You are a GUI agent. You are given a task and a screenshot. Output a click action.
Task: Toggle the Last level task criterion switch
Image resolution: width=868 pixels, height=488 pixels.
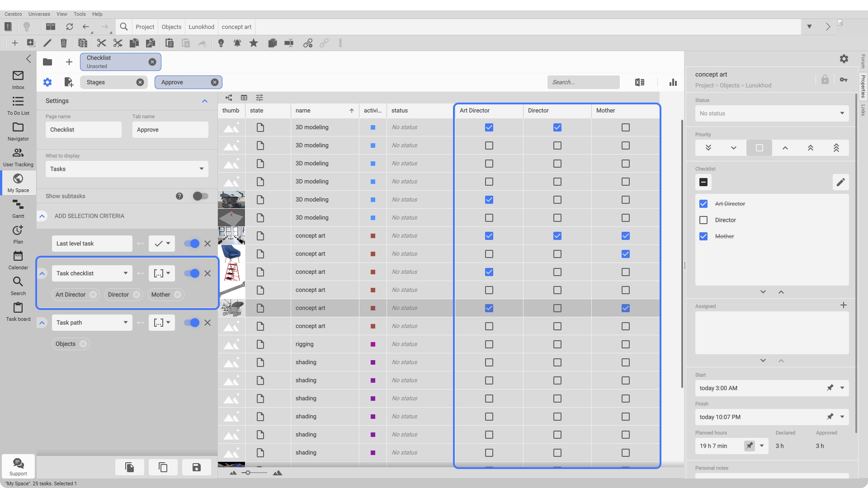(x=192, y=244)
